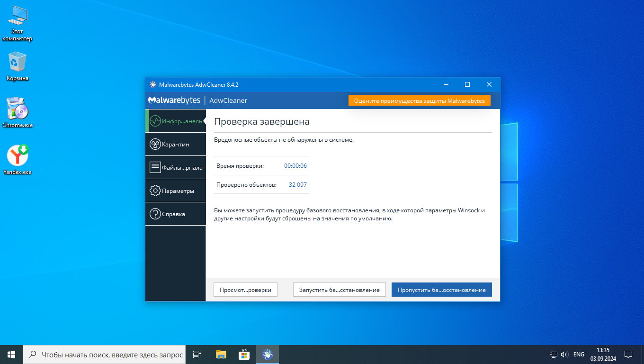Minimize the AdwCleaner window

point(446,84)
